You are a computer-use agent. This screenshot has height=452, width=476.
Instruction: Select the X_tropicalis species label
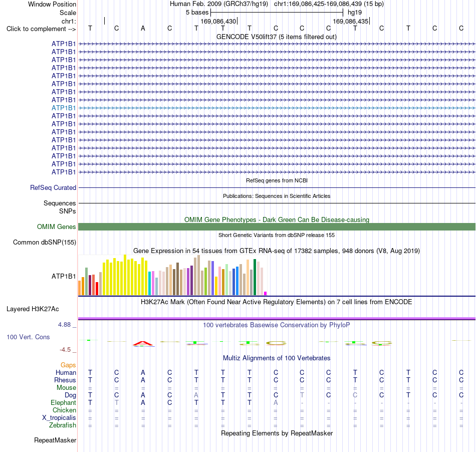(x=59, y=418)
